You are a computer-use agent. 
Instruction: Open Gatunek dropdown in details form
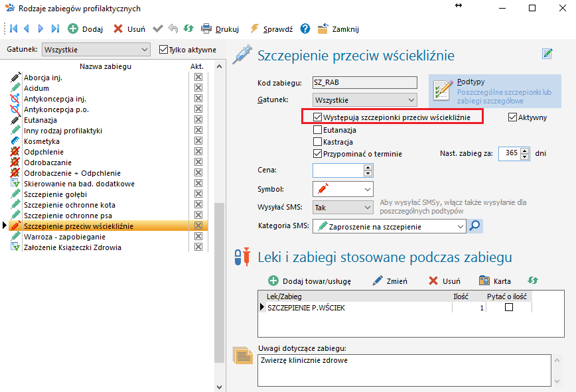(365, 100)
